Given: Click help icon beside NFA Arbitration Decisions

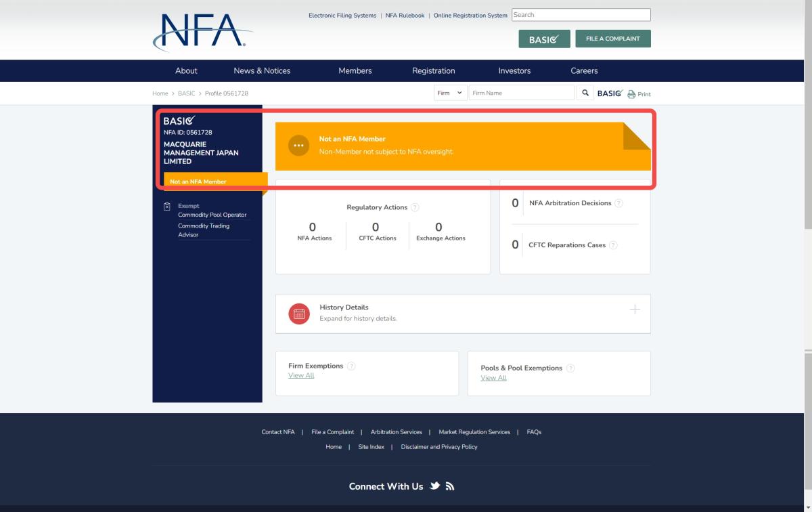Looking at the screenshot, I should click(618, 203).
